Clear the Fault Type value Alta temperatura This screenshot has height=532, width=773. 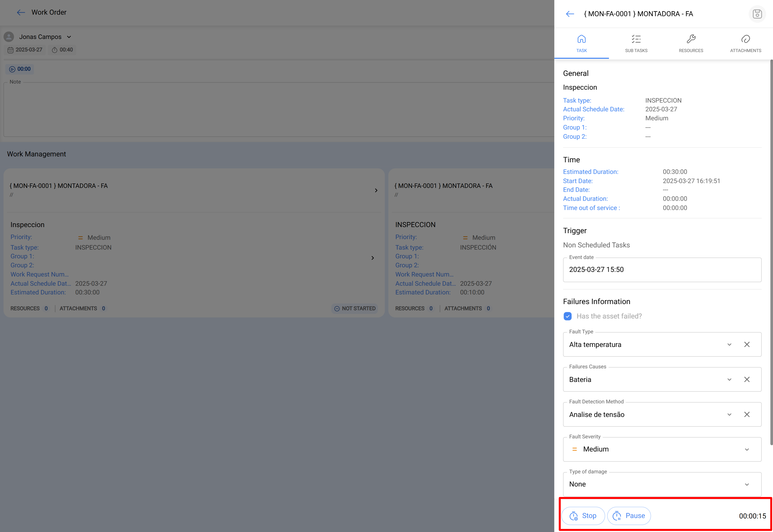coord(747,345)
